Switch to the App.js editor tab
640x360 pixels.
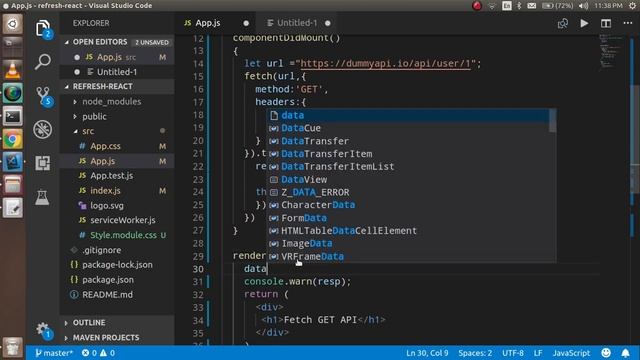click(207, 23)
